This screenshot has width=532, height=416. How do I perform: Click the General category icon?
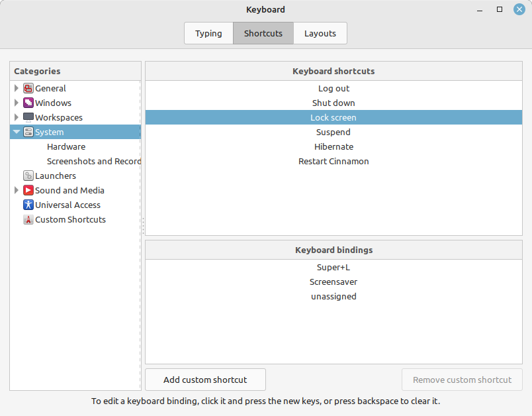(x=28, y=88)
